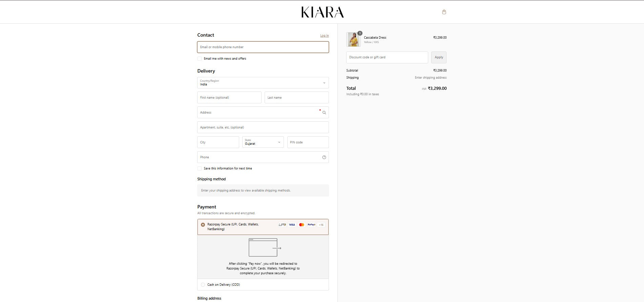This screenshot has width=644, height=302.
Task: Select Razorpay Secure payment radio button
Action: click(x=203, y=225)
